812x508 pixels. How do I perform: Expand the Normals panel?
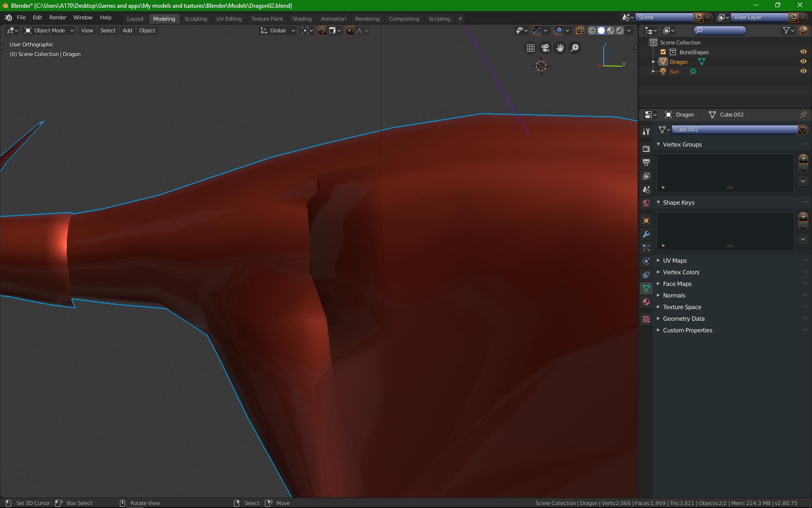click(x=658, y=295)
